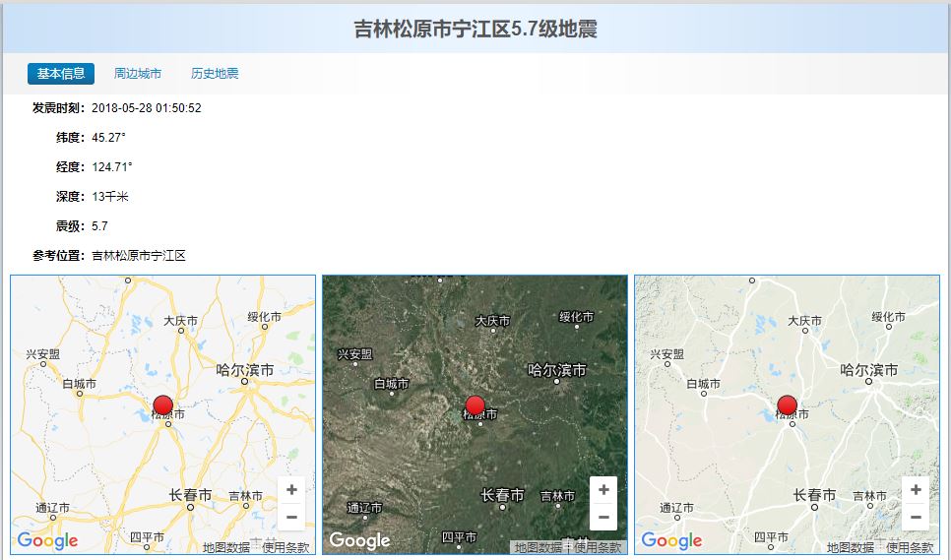
Task: Click 地图数据 on the terrain map
Action: click(x=851, y=548)
